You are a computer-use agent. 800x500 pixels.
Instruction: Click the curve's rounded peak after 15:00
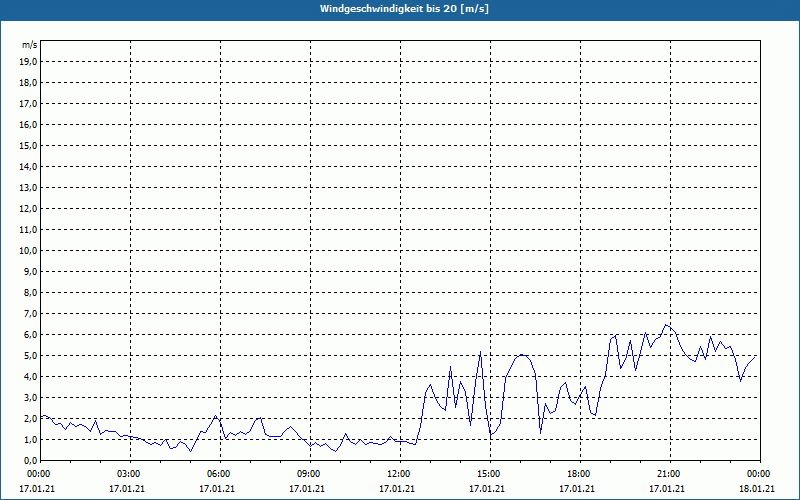(522, 355)
